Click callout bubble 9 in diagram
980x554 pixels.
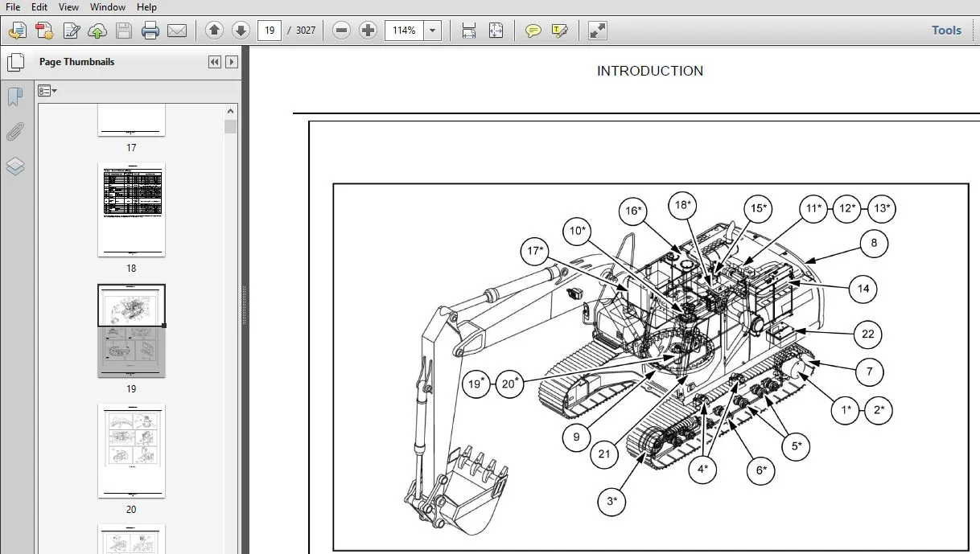coord(576,437)
